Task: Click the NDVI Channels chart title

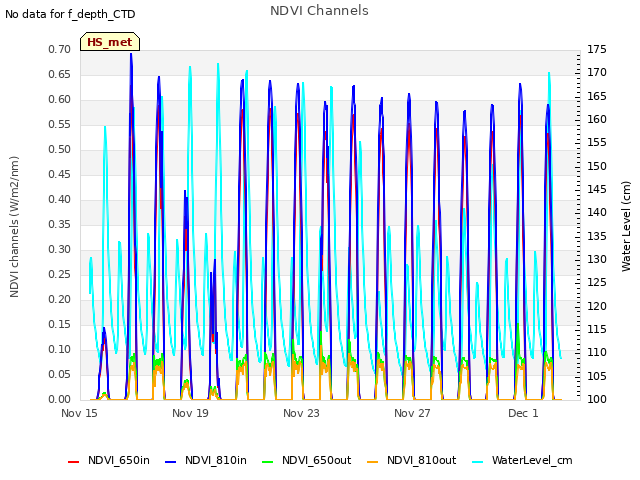Action: pos(319,11)
